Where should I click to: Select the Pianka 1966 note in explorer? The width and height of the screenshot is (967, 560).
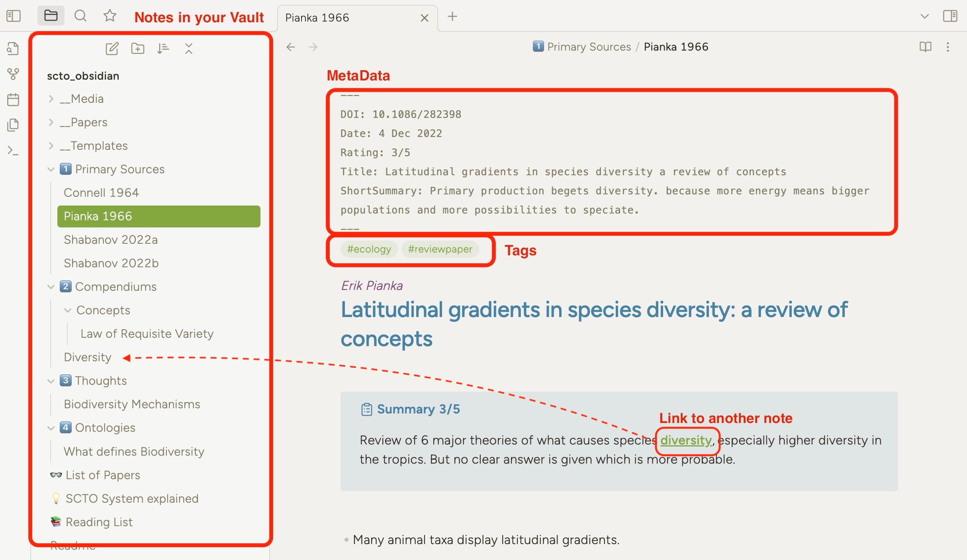(x=159, y=216)
